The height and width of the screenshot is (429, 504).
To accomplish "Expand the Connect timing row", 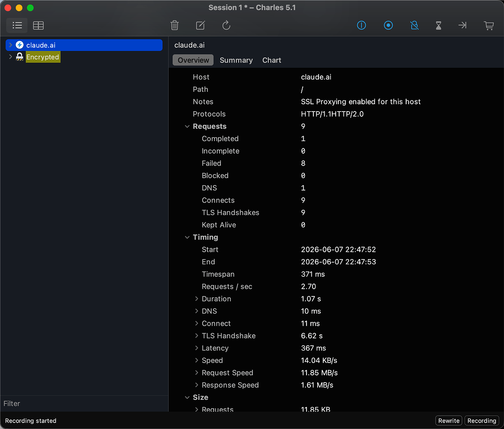I will point(196,323).
